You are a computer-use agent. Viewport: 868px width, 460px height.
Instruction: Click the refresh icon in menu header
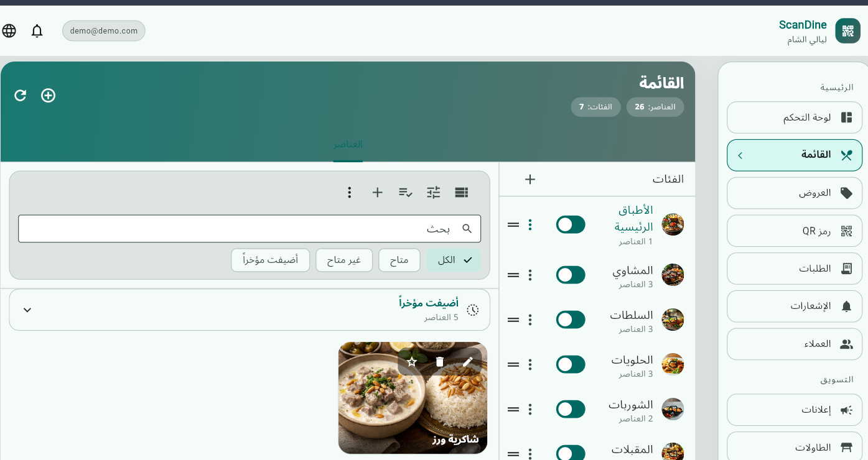coord(20,95)
